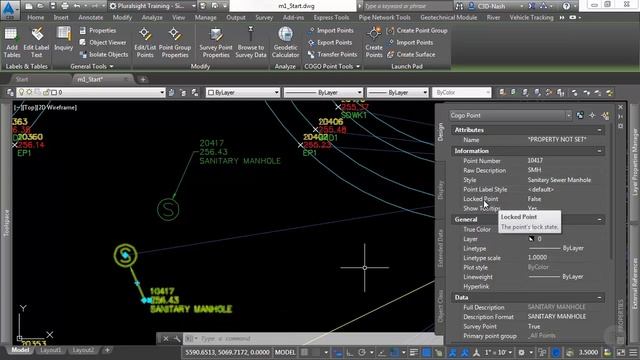Click Create Point Group
640x360 pixels.
[x=417, y=31]
